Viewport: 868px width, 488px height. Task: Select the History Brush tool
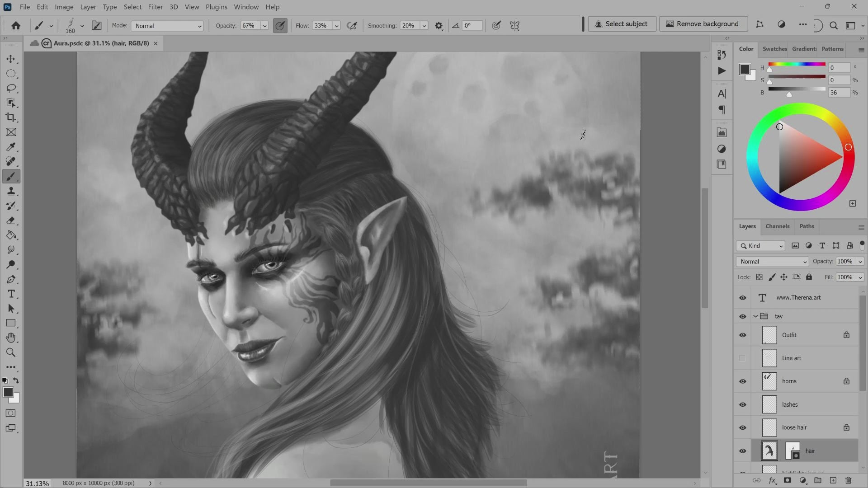point(11,206)
